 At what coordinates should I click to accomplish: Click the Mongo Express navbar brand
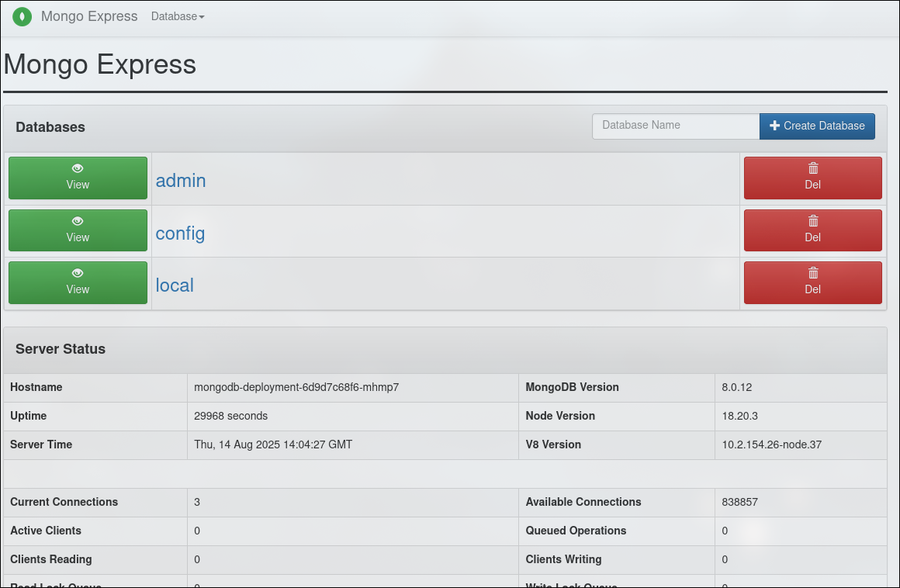[x=89, y=16]
